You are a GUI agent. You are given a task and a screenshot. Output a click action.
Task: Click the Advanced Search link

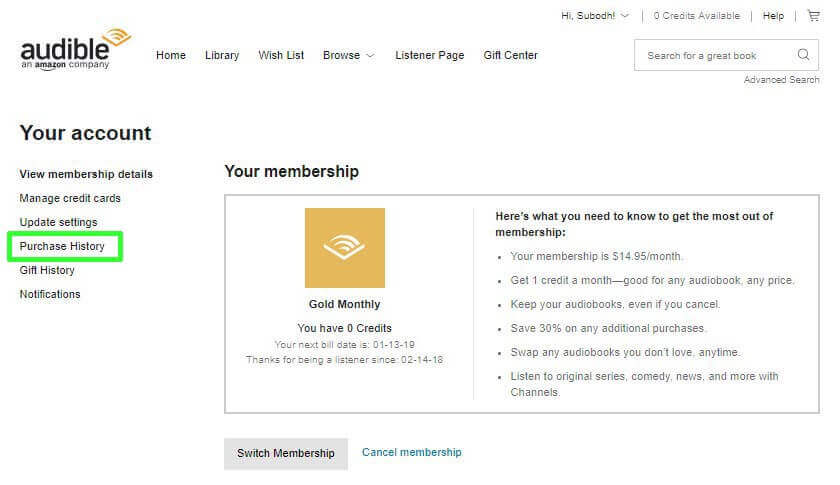coord(781,80)
